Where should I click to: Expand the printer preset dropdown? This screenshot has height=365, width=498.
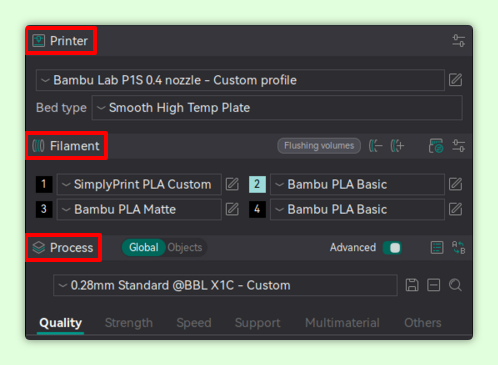tap(240, 80)
